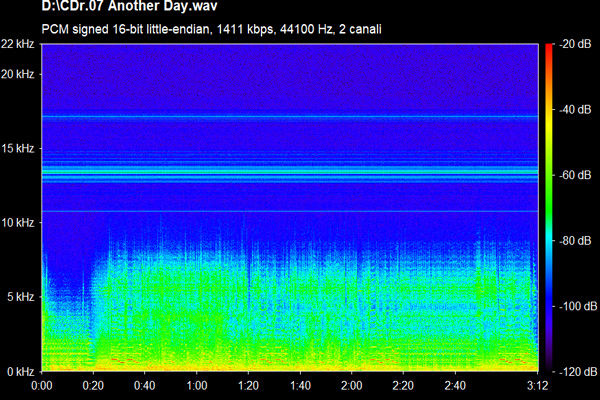The height and width of the screenshot is (400, 600).
Task: Click the 10 kHz frequency axis label
Action: tap(18, 222)
